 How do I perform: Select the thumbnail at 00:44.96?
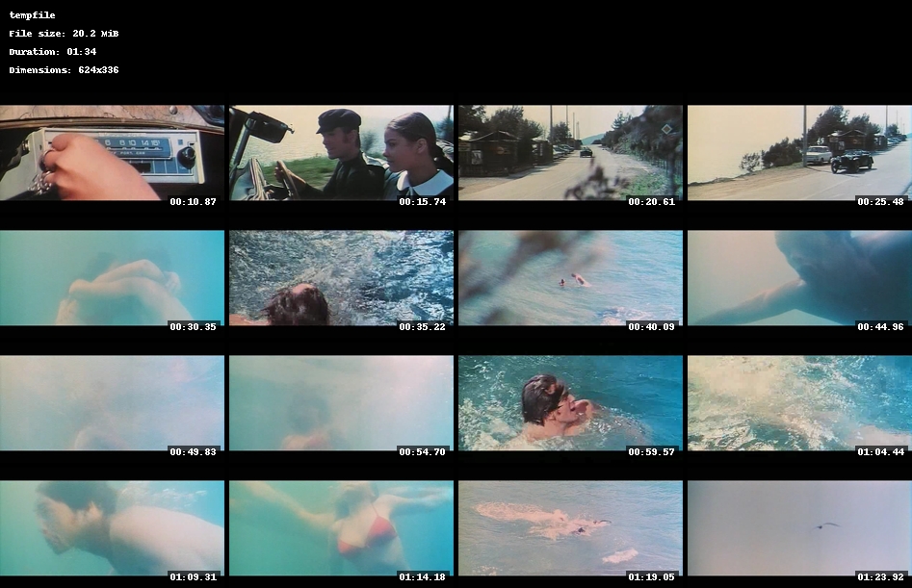[799, 278]
